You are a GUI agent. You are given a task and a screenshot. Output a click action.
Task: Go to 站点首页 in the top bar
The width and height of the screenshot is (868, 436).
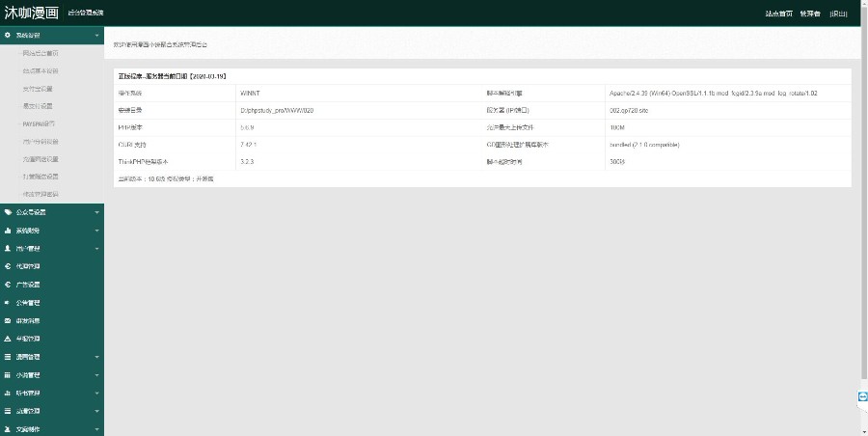(778, 14)
